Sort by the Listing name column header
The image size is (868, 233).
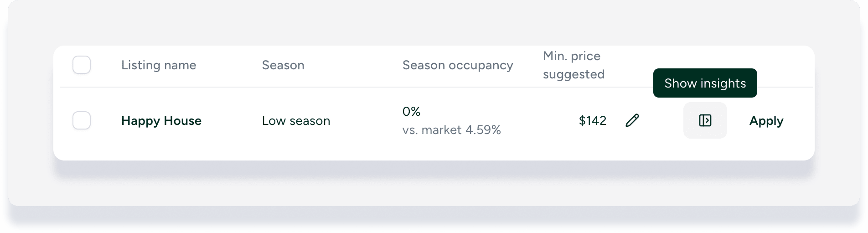coord(159,65)
